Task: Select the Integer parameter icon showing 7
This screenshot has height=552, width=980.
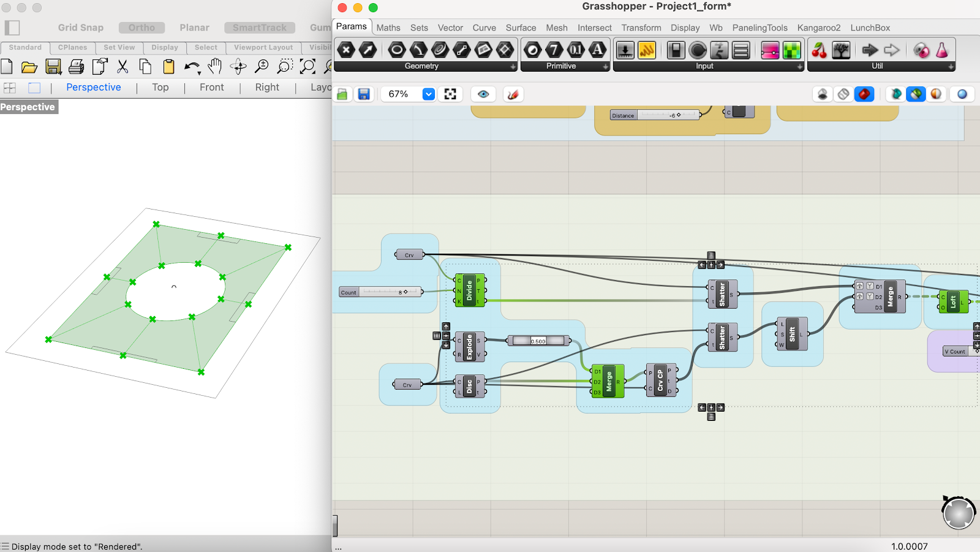Action: pyautogui.click(x=554, y=50)
